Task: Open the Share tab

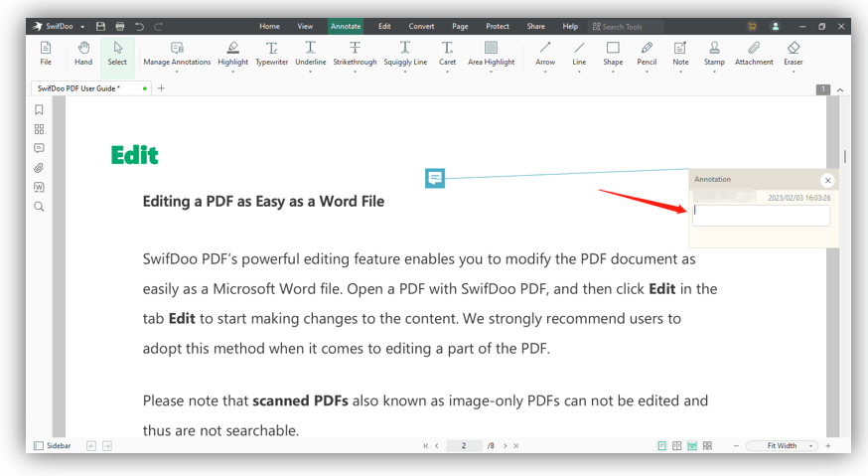Action: [x=536, y=26]
